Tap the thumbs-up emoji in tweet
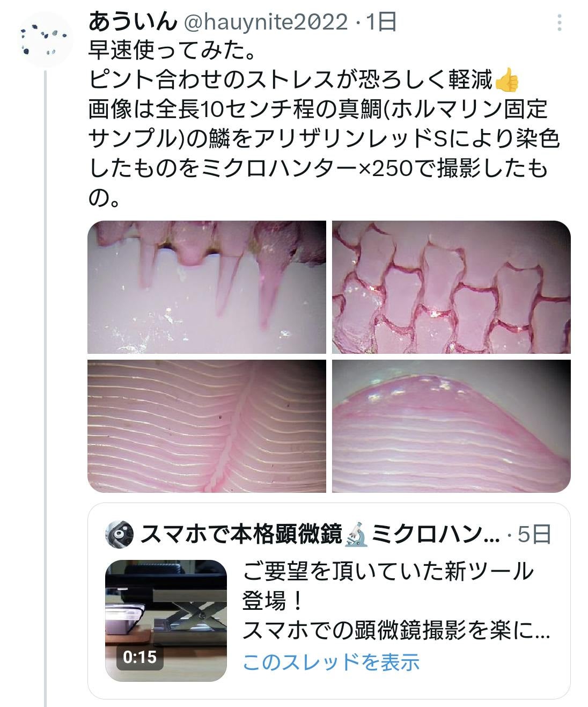Image resolution: width=588 pixels, height=707 pixels. tap(506, 81)
